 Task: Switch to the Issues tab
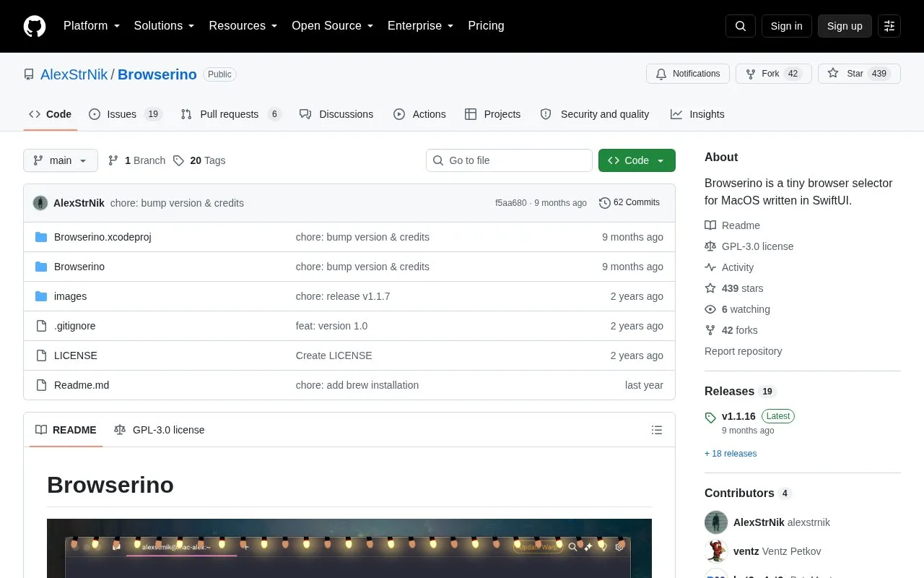pyautogui.click(x=125, y=114)
